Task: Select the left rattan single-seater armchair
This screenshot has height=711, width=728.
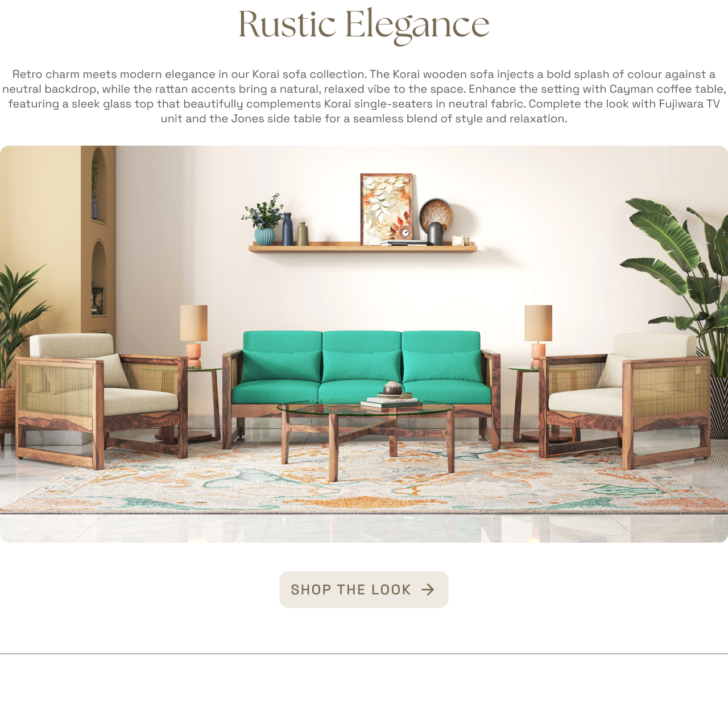Action: pyautogui.click(x=101, y=400)
